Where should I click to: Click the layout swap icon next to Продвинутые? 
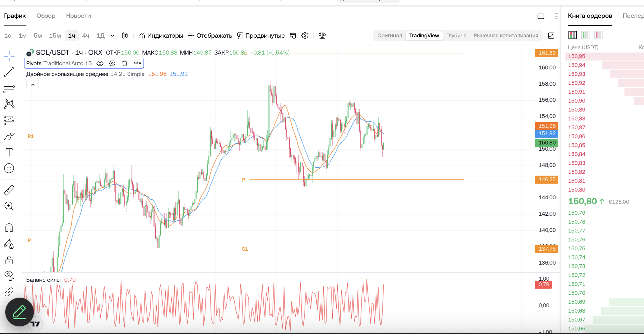point(293,36)
